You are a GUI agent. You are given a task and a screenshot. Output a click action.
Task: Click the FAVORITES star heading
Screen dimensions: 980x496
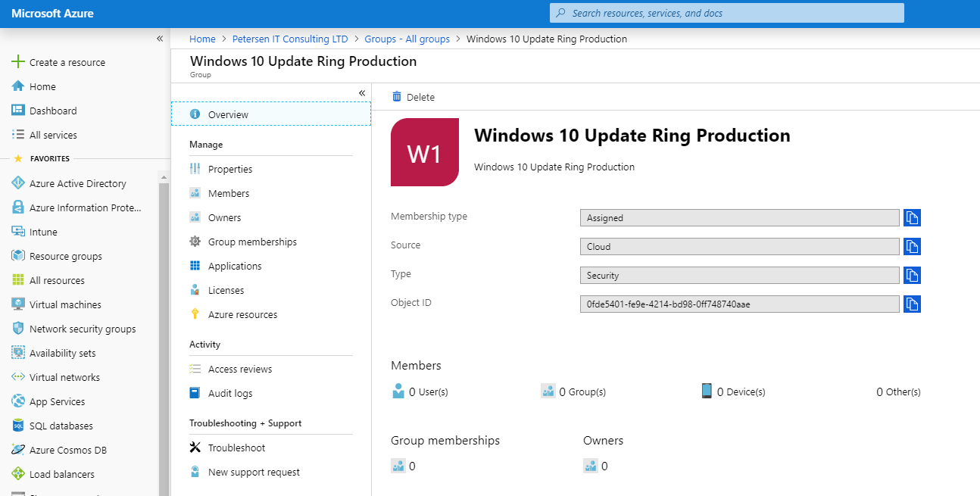pyautogui.click(x=42, y=159)
